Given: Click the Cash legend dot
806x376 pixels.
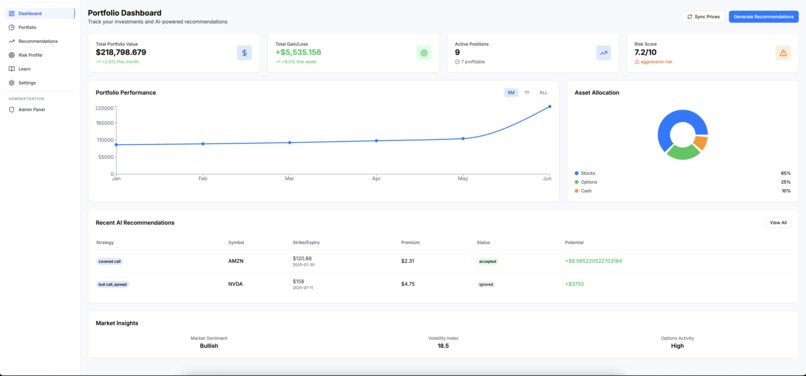Looking at the screenshot, I should click(x=577, y=191).
